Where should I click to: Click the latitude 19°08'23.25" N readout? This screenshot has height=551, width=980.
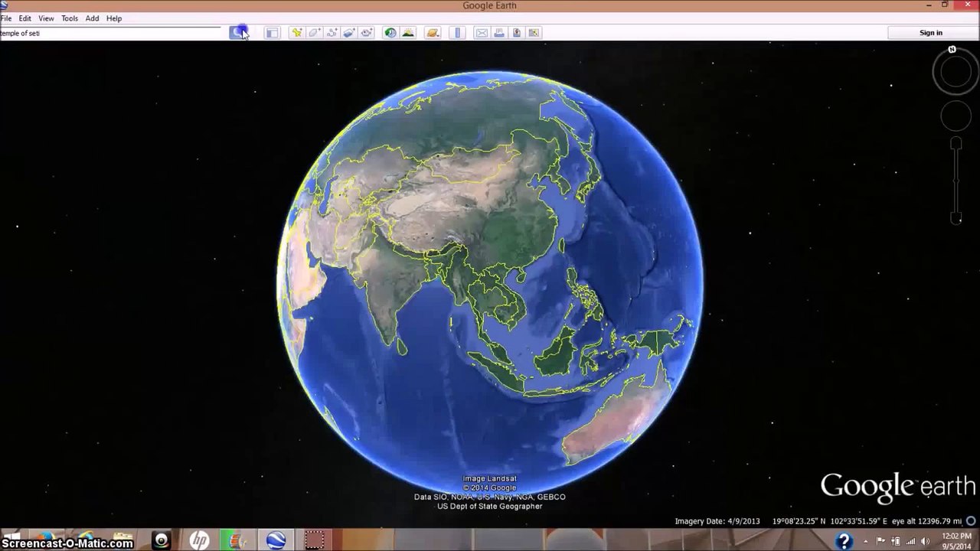pos(797,521)
